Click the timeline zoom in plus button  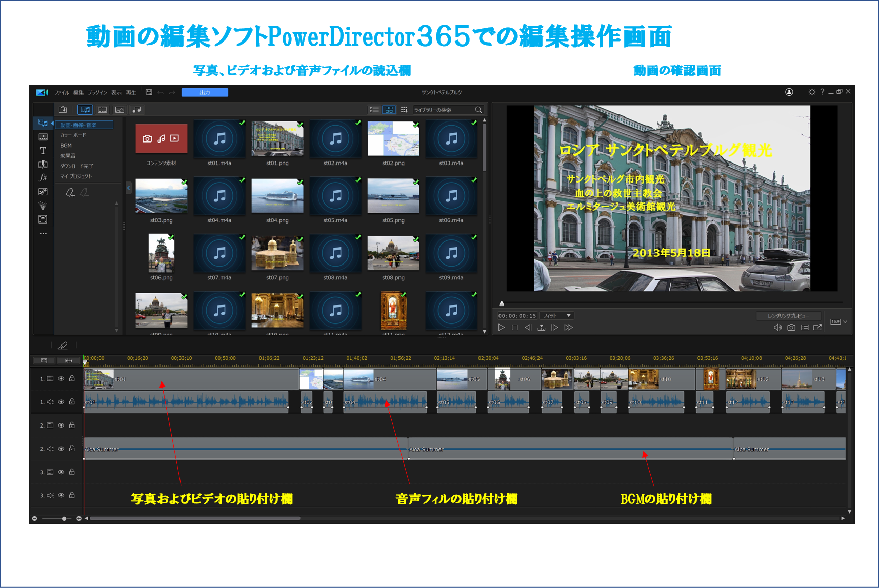pyautogui.click(x=79, y=519)
